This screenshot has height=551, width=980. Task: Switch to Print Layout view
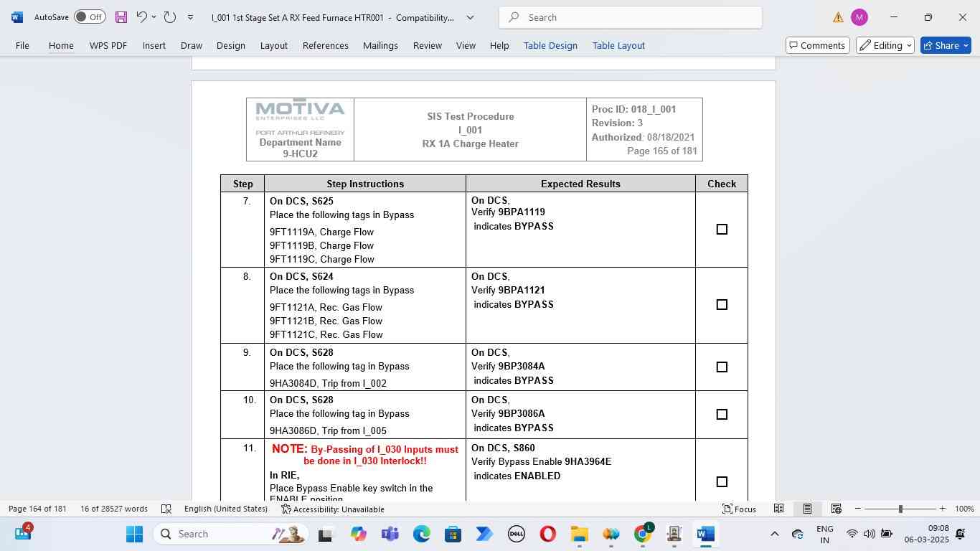coord(807,509)
